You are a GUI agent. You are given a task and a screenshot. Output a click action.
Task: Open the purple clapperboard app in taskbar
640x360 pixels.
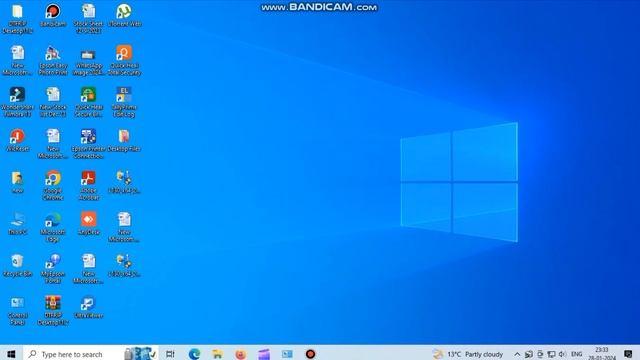tap(264, 354)
